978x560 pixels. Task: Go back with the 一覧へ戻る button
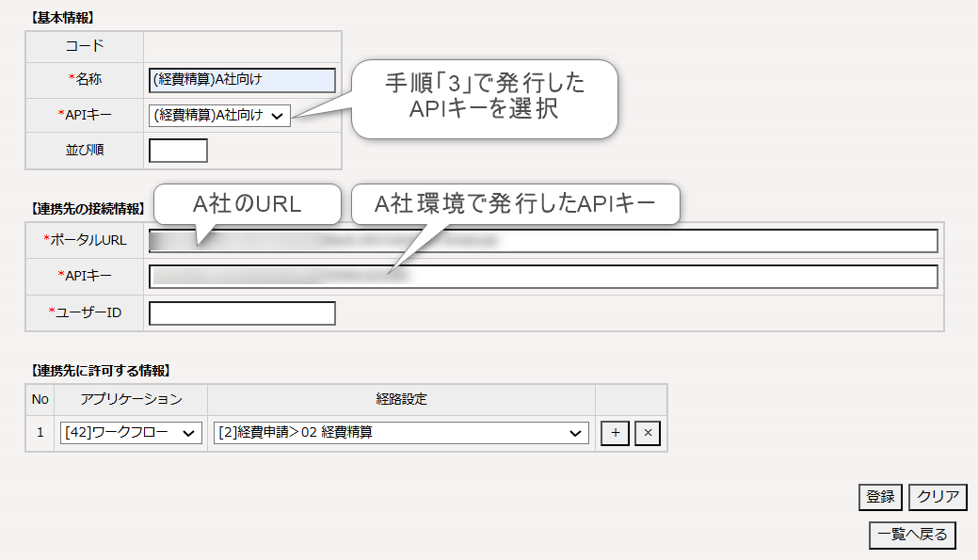(912, 535)
